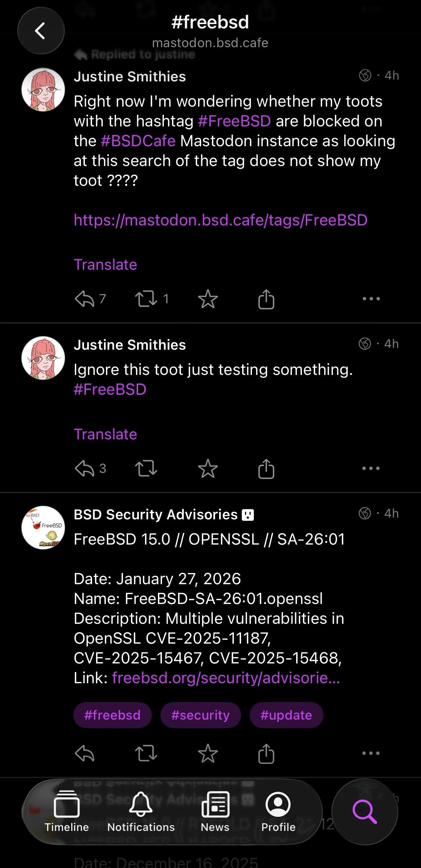Open more options on OPENSSL advisory post
Viewport: 421px width, 868px height.
click(x=371, y=753)
